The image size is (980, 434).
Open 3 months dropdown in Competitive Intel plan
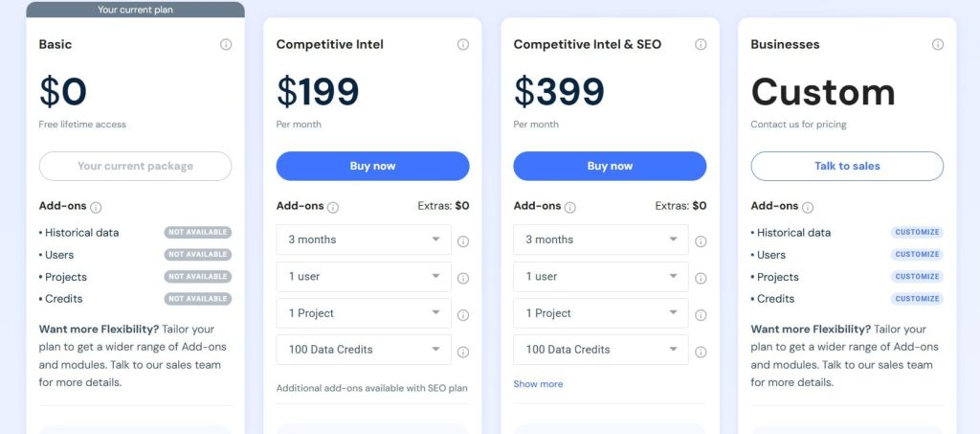pos(364,240)
